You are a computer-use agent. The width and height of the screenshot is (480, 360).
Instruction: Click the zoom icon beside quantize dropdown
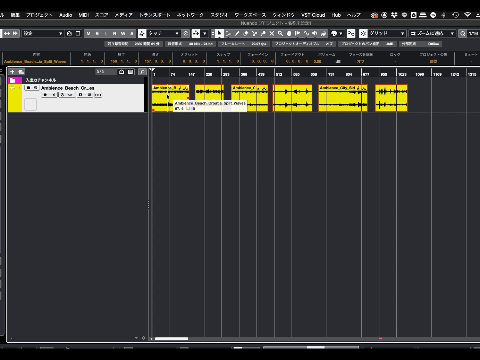tap(463, 33)
